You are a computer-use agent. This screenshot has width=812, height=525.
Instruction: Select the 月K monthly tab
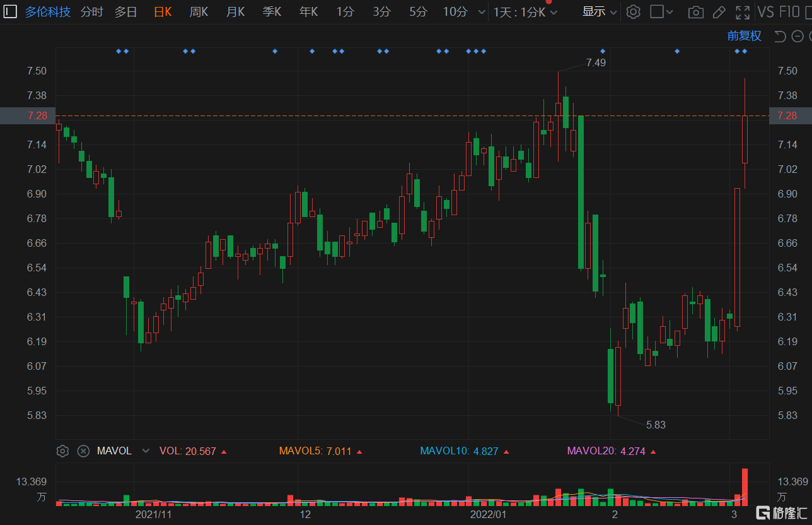coord(236,11)
